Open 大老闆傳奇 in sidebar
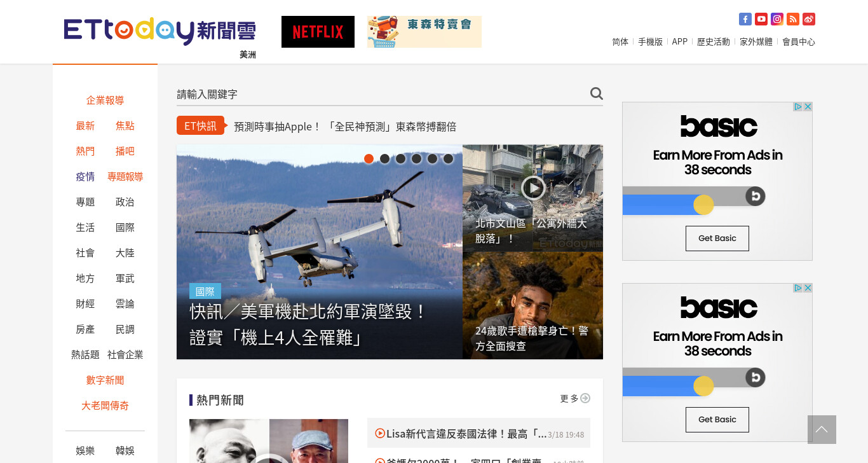868x463 pixels. click(105, 406)
